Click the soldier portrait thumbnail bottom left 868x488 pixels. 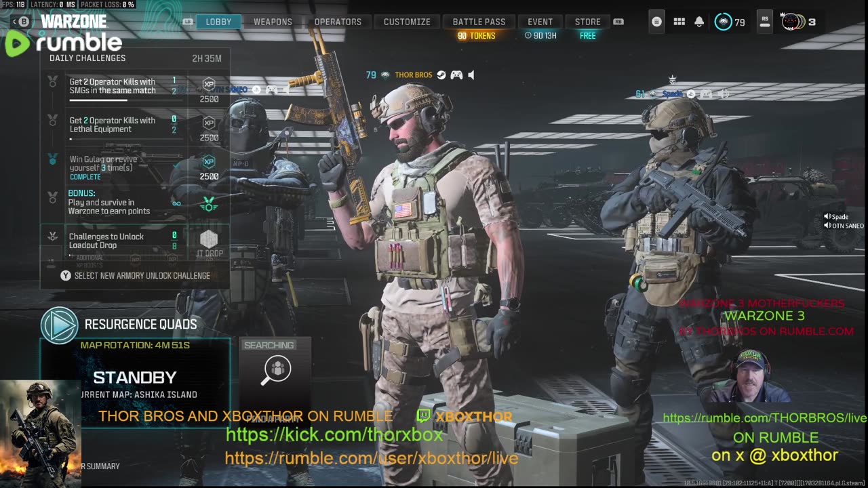(x=41, y=434)
